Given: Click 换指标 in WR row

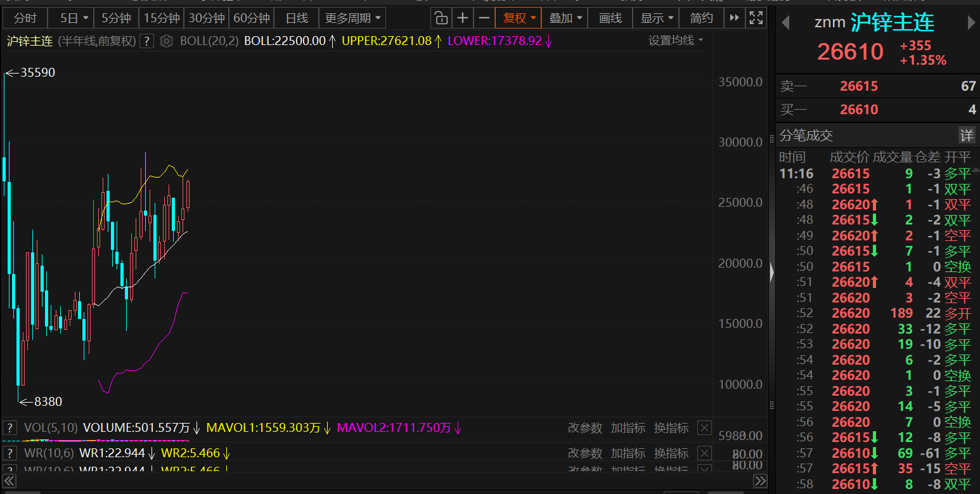Looking at the screenshot, I should [x=671, y=453].
